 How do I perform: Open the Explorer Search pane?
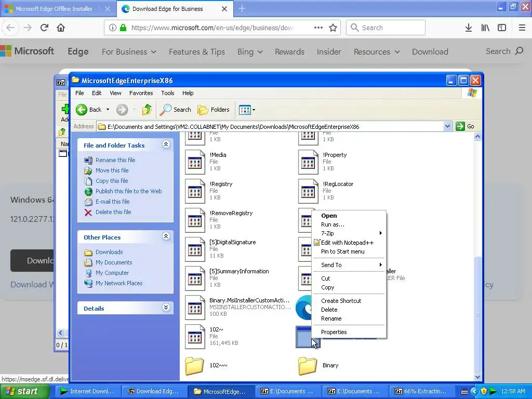(x=176, y=110)
